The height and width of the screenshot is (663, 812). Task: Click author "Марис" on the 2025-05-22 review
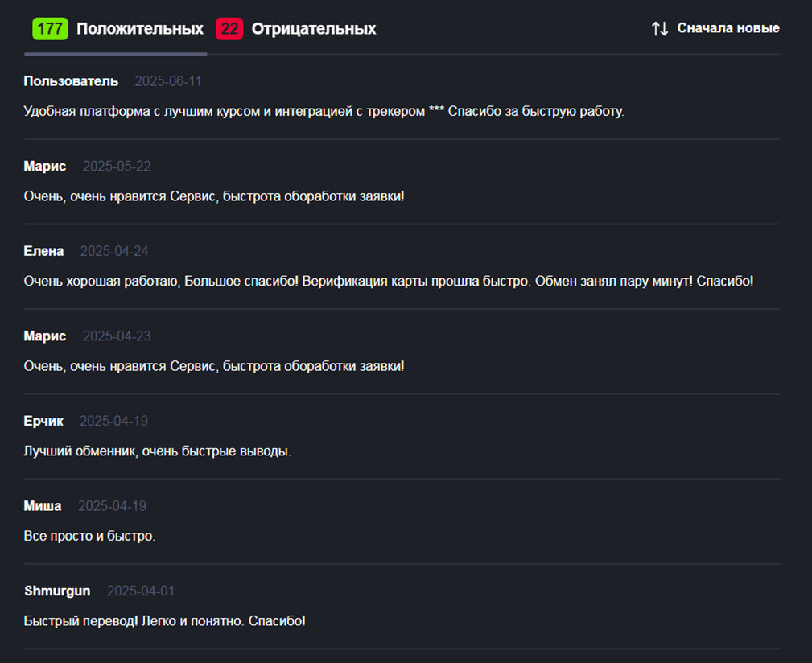click(45, 167)
